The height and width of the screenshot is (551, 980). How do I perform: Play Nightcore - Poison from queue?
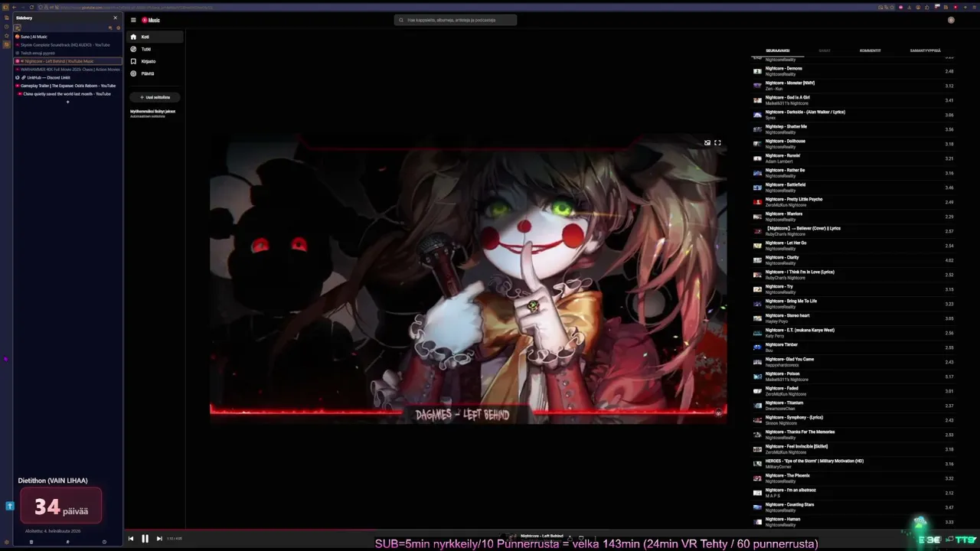click(x=854, y=377)
